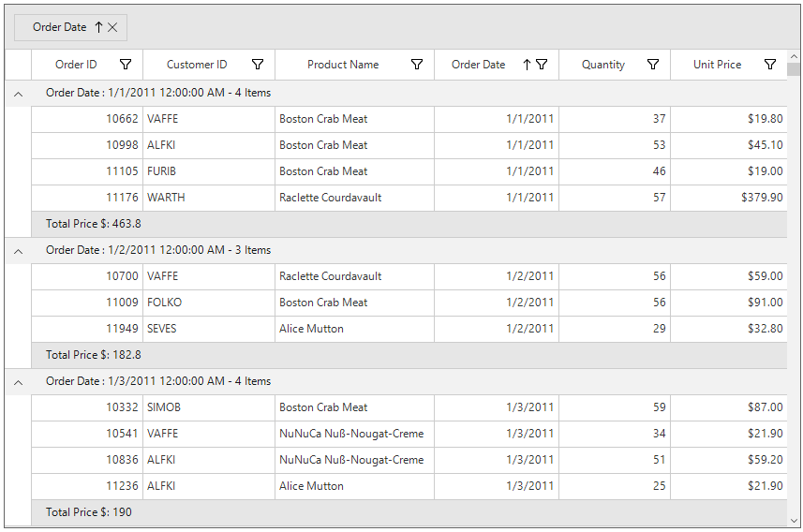Select order ID 11236 cell
The width and height of the screenshot is (803, 532).
coord(87,486)
